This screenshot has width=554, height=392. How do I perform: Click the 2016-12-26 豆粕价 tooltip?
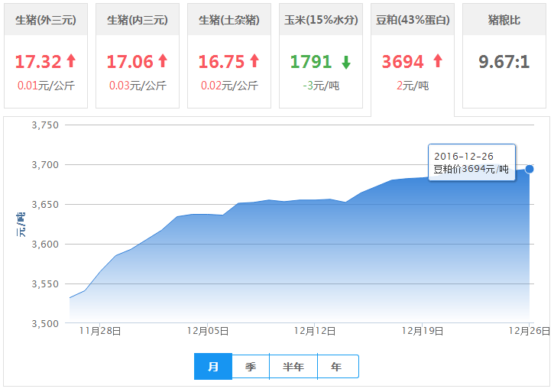[x=471, y=162]
